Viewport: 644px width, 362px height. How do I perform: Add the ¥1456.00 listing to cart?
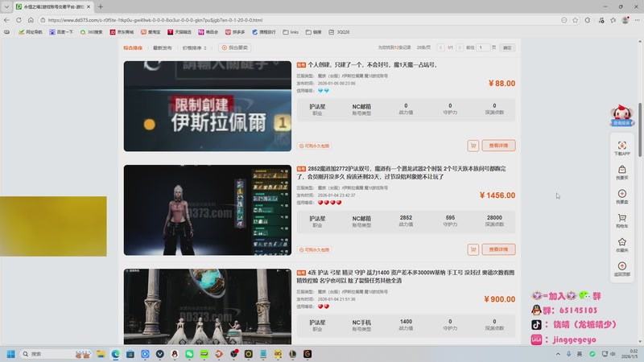[x=473, y=249]
